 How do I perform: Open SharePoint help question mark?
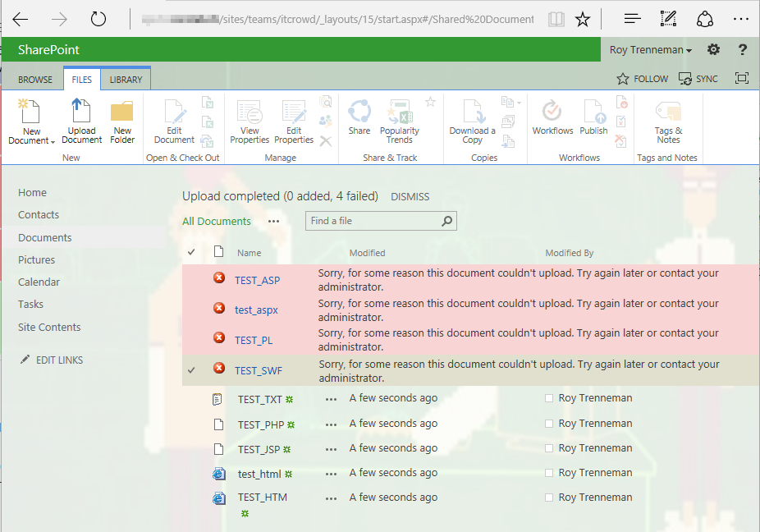coord(742,49)
